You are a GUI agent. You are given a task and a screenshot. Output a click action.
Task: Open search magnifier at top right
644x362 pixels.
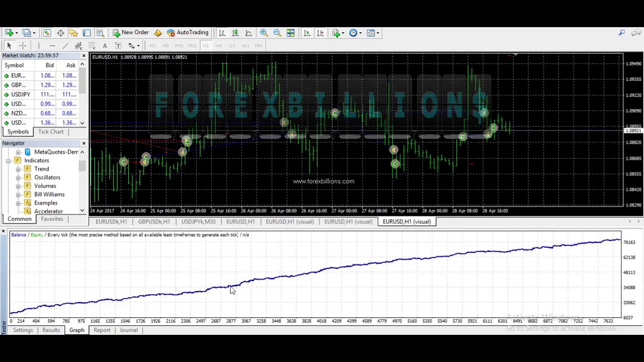tap(622, 33)
